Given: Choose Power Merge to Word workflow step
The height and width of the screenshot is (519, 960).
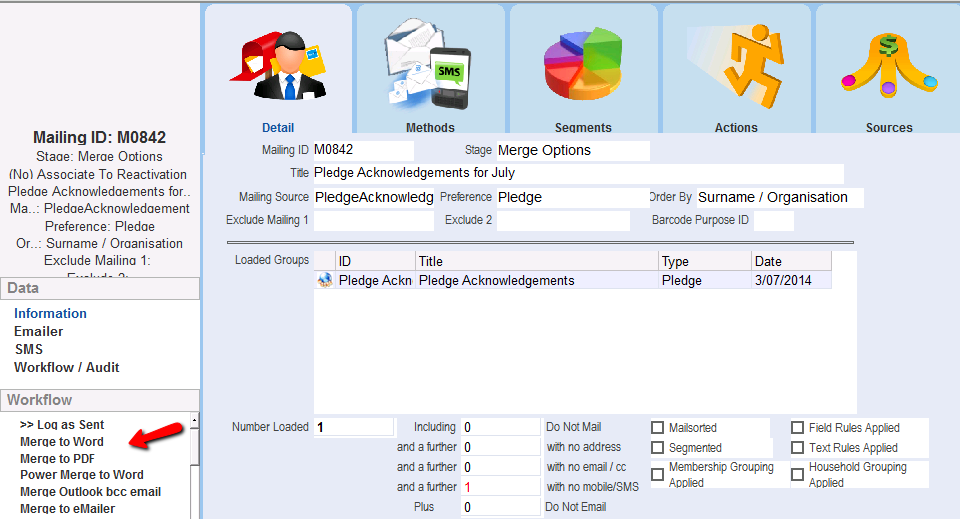Looking at the screenshot, I should [81, 475].
